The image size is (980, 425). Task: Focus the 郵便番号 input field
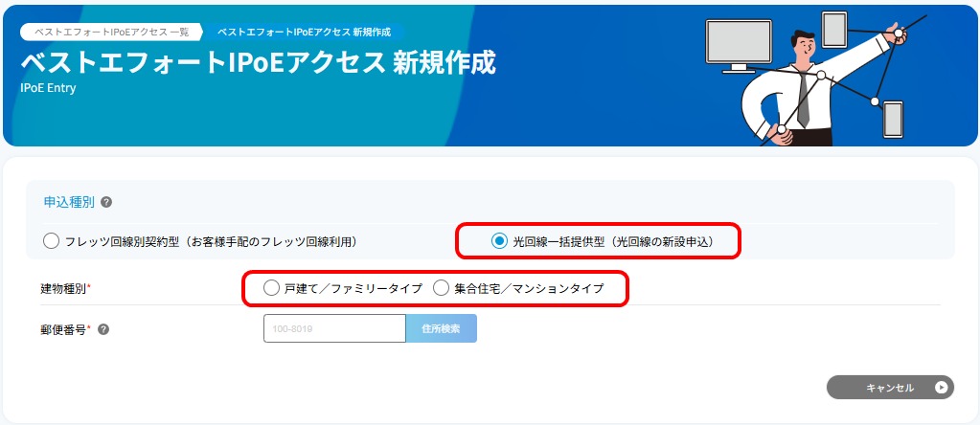point(335,328)
